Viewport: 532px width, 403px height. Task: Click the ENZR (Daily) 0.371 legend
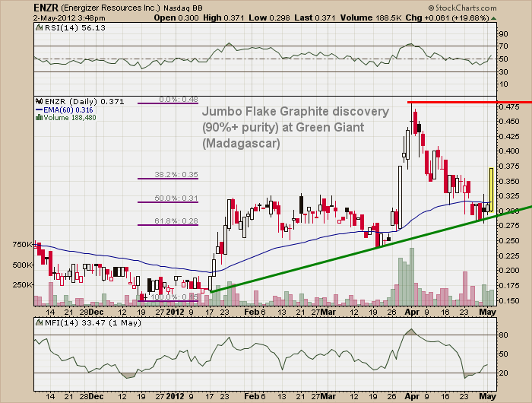(84, 102)
